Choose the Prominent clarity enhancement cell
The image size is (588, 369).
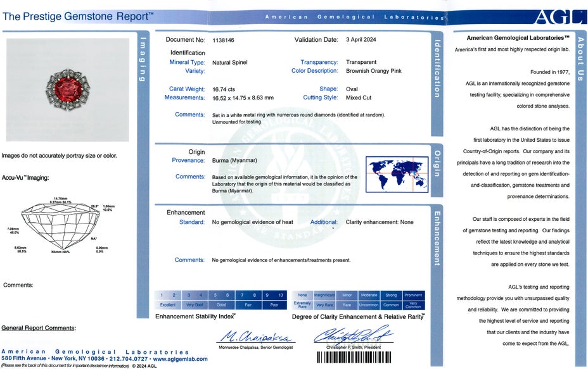point(413,295)
